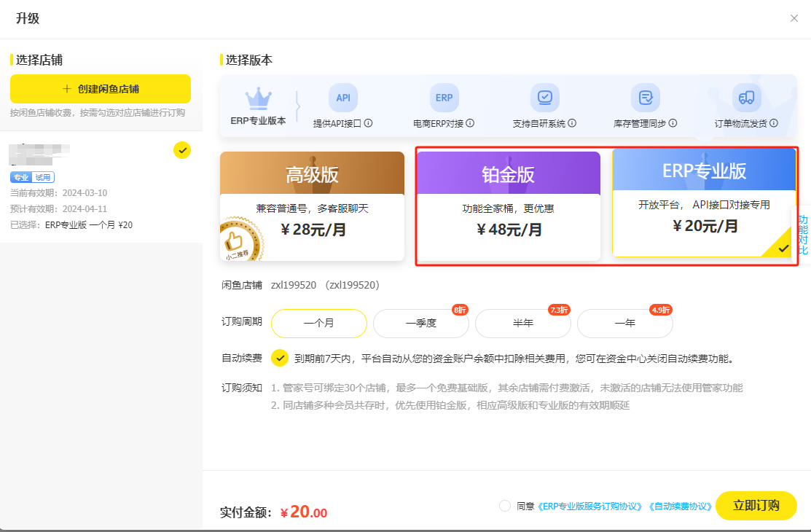Click the plus icon on 创建闲鱼店铺

(x=67, y=89)
